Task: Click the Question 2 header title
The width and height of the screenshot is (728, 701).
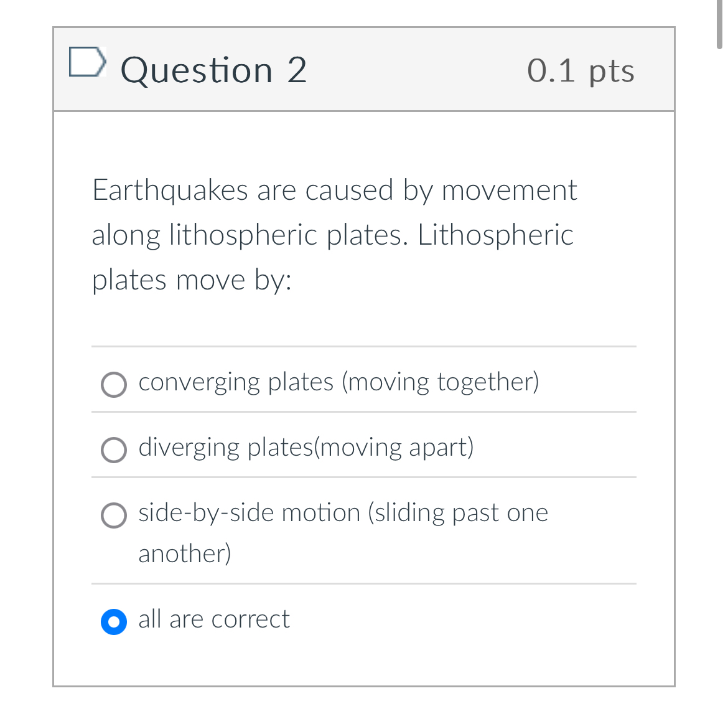Action: tap(214, 70)
